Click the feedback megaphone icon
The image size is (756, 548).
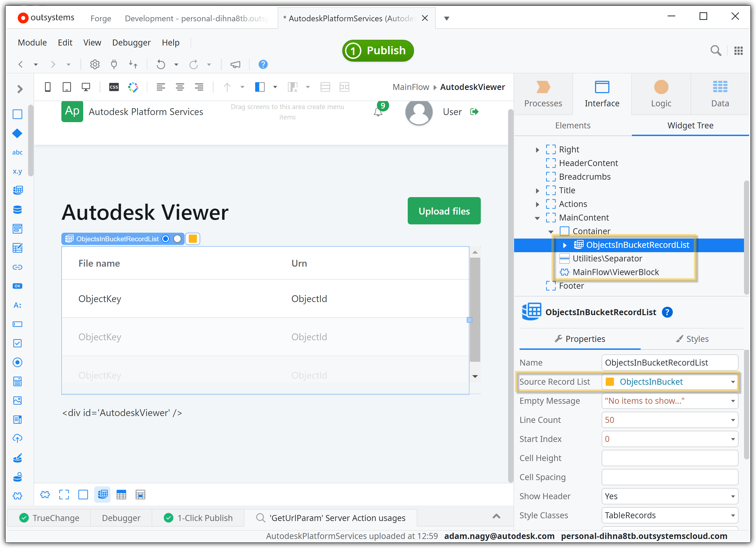[x=235, y=64]
